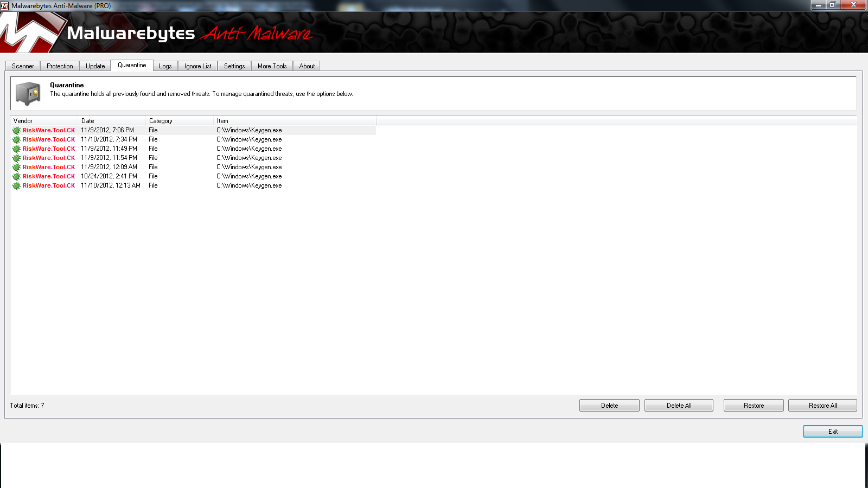Click date cell 10/24/2012, 2:41 PM
The height and width of the screenshot is (488, 868).
click(x=109, y=176)
